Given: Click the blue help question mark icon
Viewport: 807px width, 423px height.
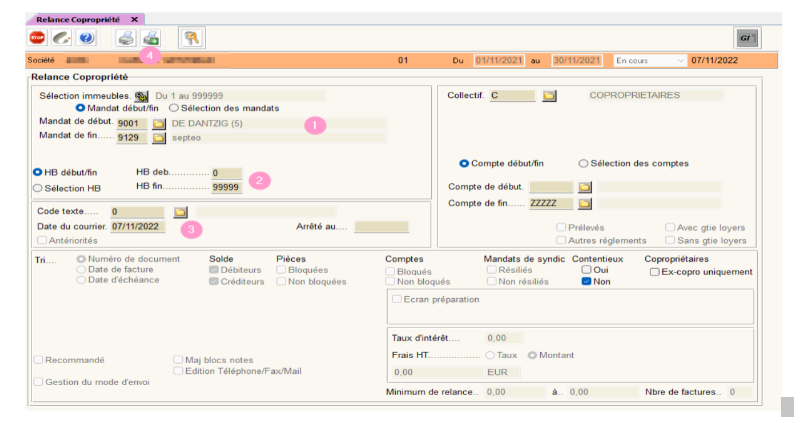Looking at the screenshot, I should 86,38.
